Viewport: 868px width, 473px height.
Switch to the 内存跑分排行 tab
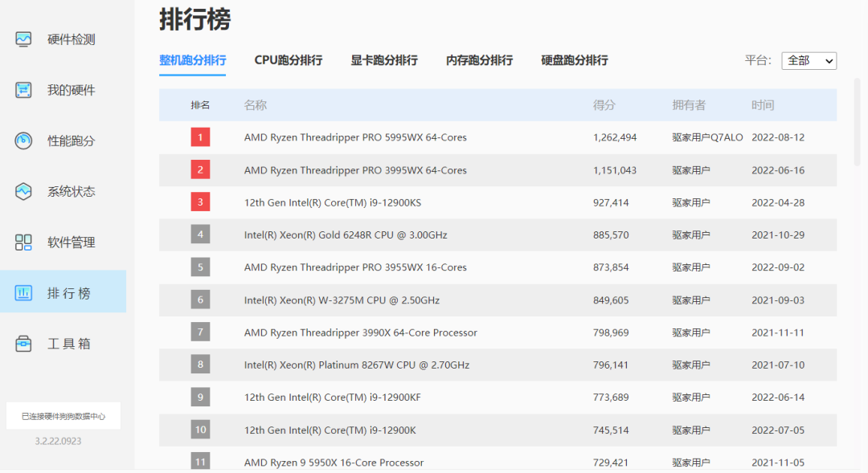tap(479, 60)
